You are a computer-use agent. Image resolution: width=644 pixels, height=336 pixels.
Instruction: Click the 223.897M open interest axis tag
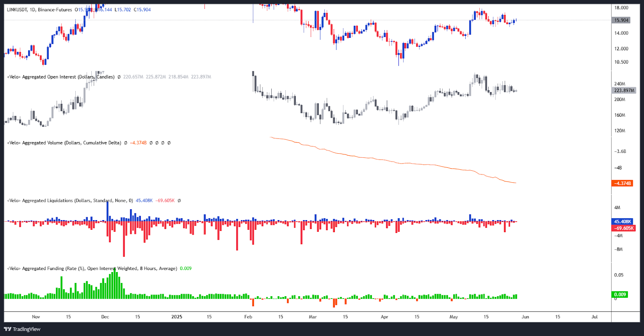[624, 91]
